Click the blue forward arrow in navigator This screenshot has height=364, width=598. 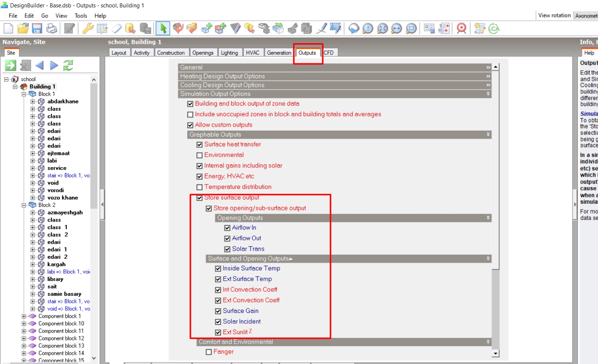54,66
